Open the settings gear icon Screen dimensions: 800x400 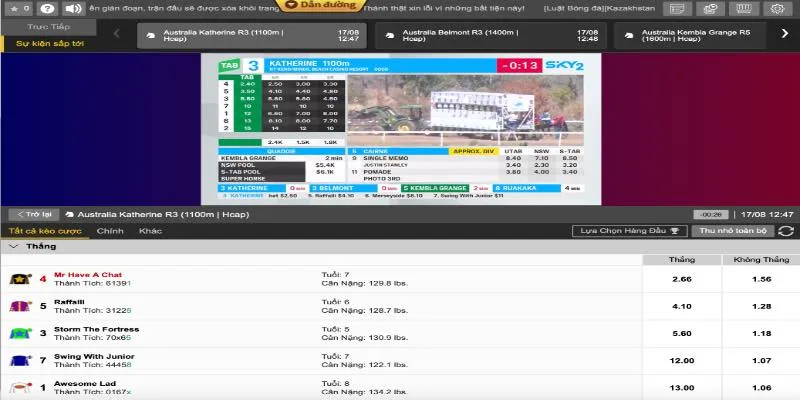point(777,9)
